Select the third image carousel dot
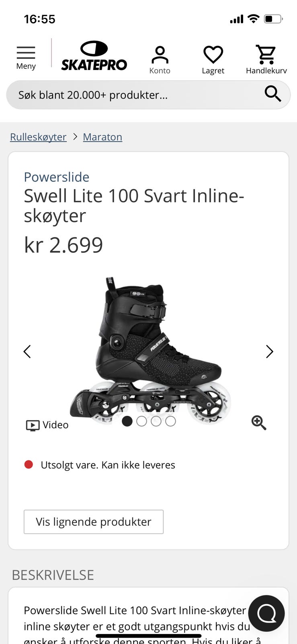 coord(156,421)
